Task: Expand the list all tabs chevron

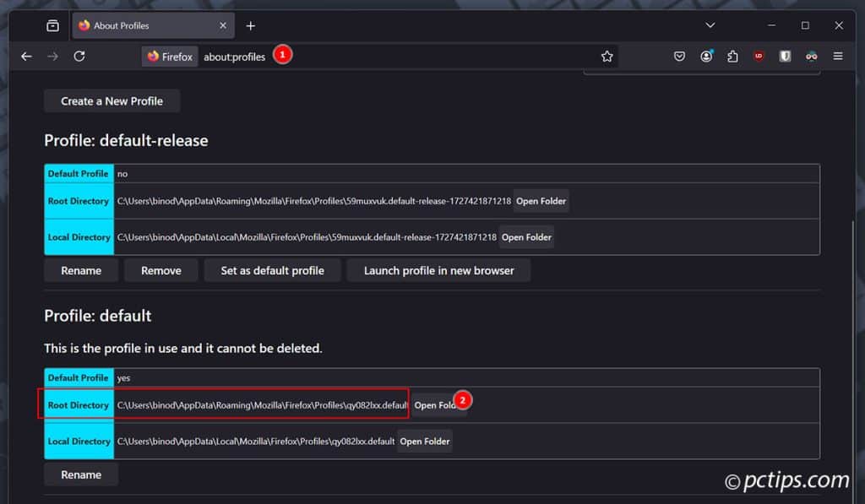Action: [x=710, y=25]
